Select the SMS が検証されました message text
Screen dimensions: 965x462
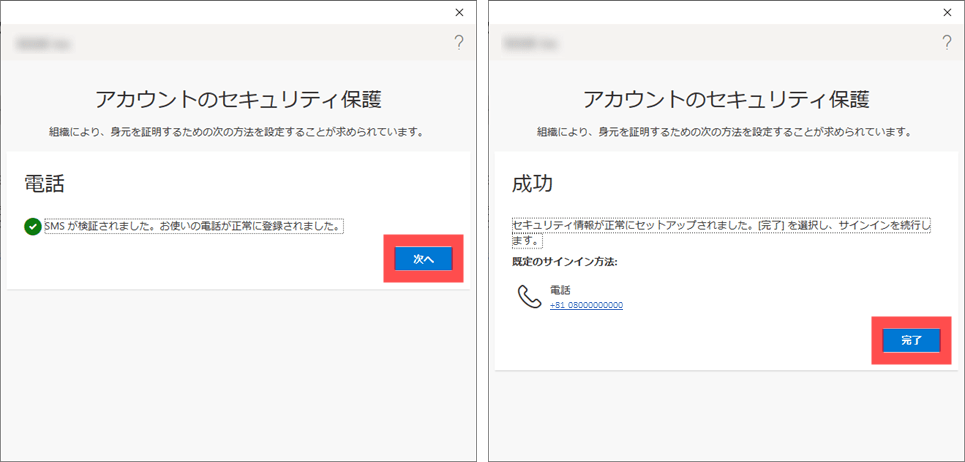click(x=193, y=226)
